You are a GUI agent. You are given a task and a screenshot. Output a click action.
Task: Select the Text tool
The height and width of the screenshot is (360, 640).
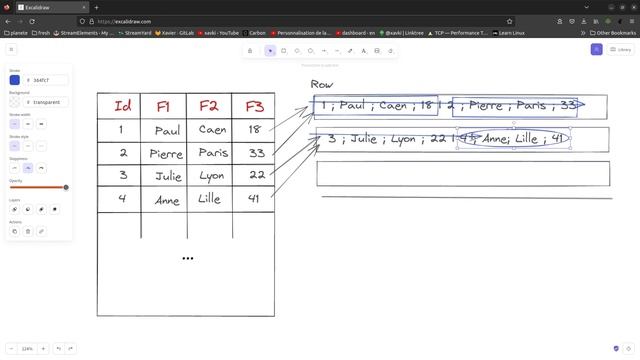coord(364,51)
